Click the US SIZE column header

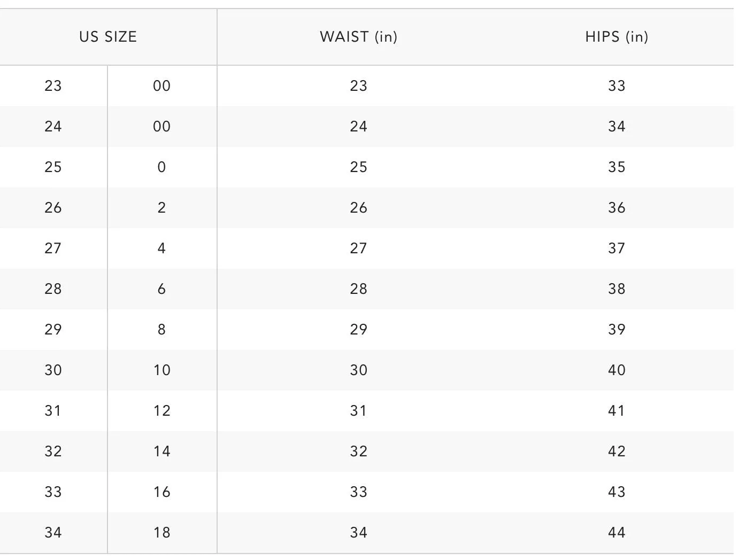[108, 37]
